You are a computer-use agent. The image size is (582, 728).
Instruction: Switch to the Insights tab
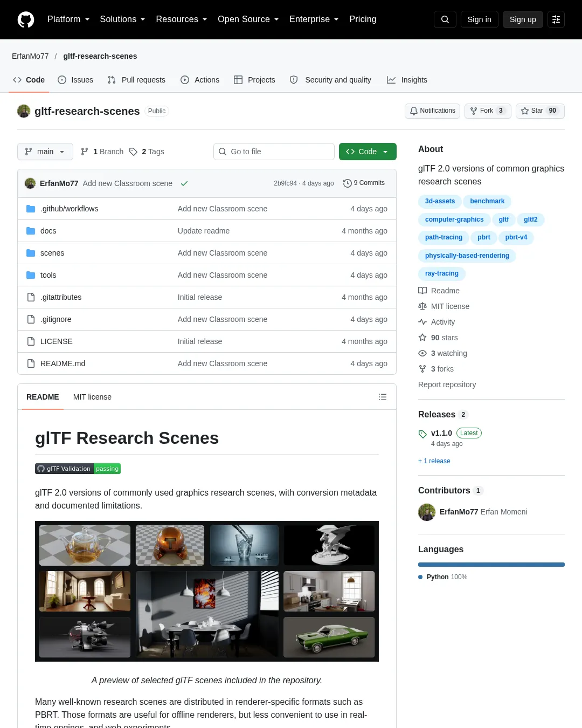[407, 80]
